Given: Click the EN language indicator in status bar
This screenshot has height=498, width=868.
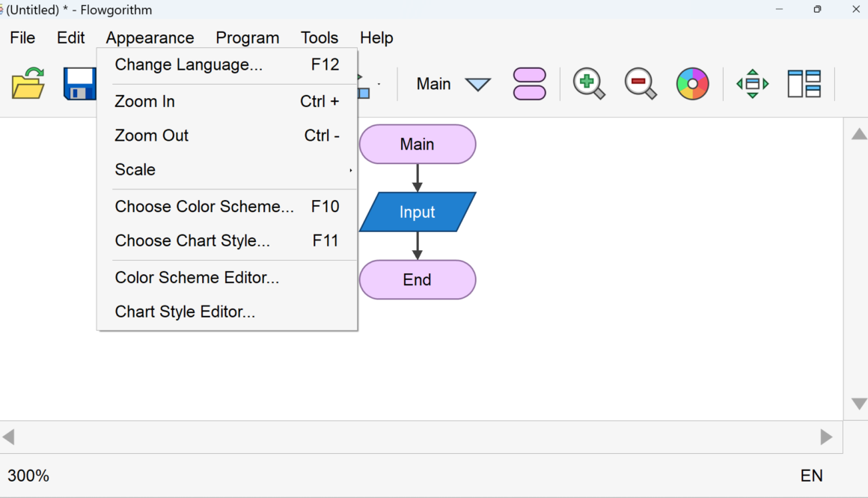Looking at the screenshot, I should click(x=812, y=476).
